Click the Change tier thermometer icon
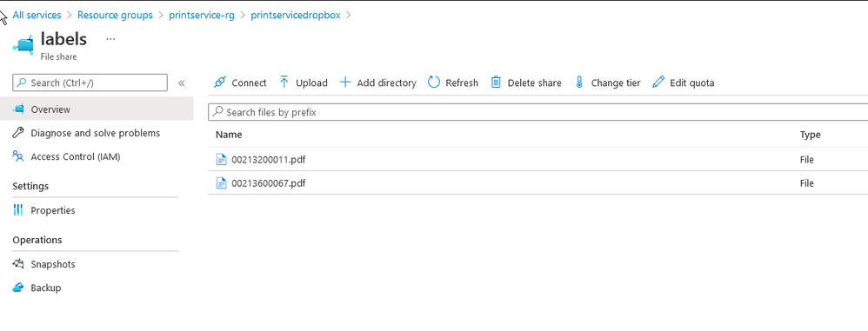Screen dimensions: 868x331 pos(579,83)
